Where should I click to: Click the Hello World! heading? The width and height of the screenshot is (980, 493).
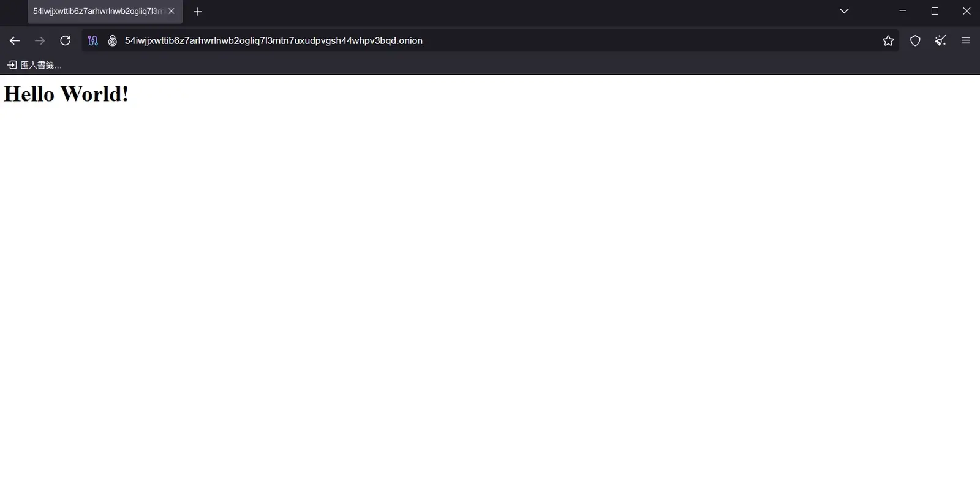[x=66, y=94]
